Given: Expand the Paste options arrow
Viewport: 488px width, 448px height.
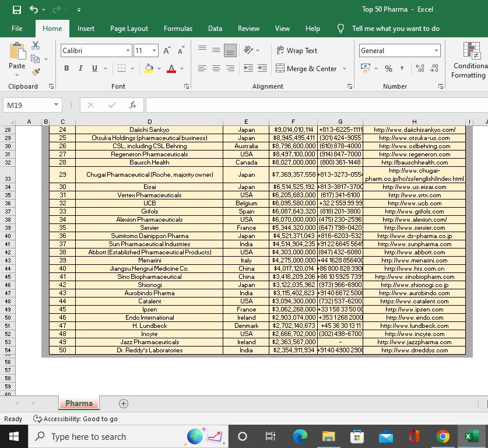Looking at the screenshot, I should tap(17, 75).
